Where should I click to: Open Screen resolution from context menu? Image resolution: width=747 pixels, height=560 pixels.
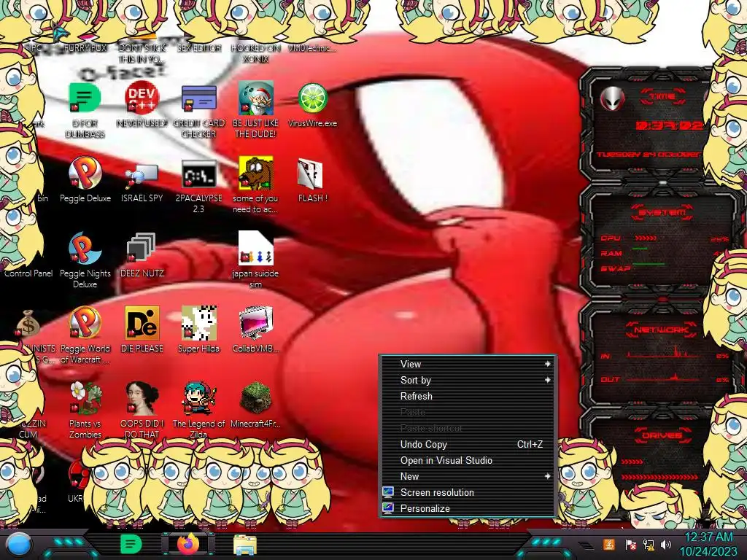point(468,492)
